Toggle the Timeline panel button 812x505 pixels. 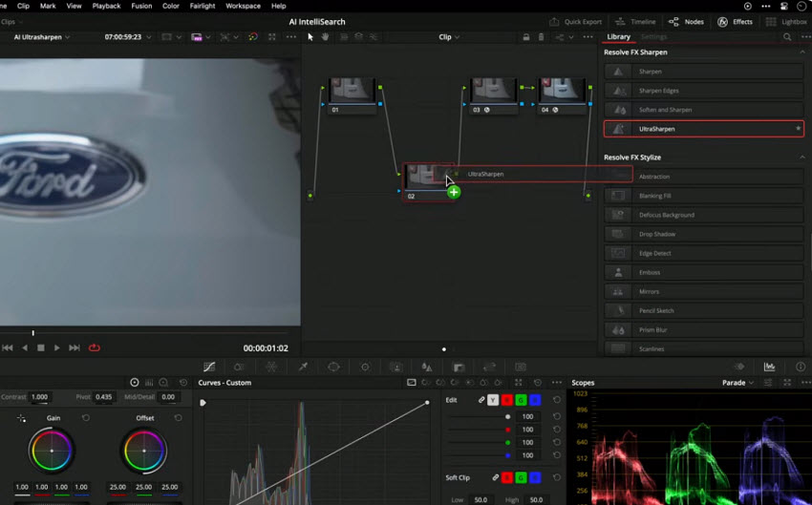pos(635,22)
